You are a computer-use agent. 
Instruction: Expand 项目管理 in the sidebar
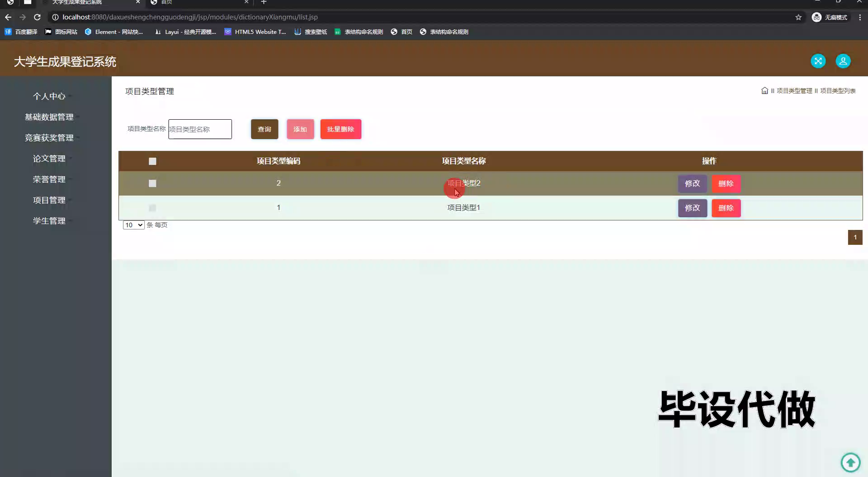pyautogui.click(x=49, y=200)
